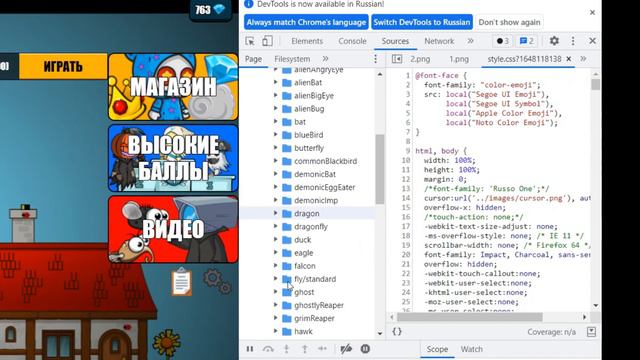Select the Page navigator tab

click(x=253, y=59)
